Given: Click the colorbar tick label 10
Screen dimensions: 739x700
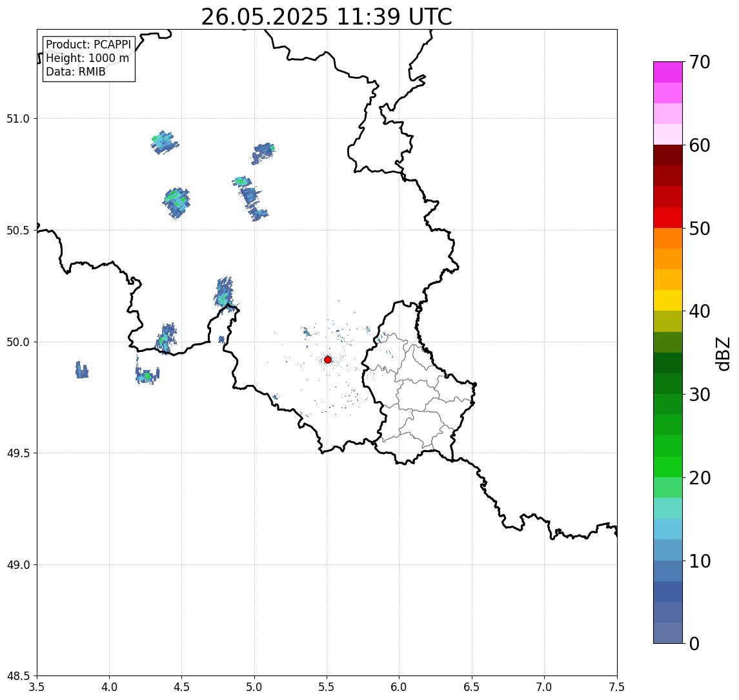Looking at the screenshot, I should point(700,561).
